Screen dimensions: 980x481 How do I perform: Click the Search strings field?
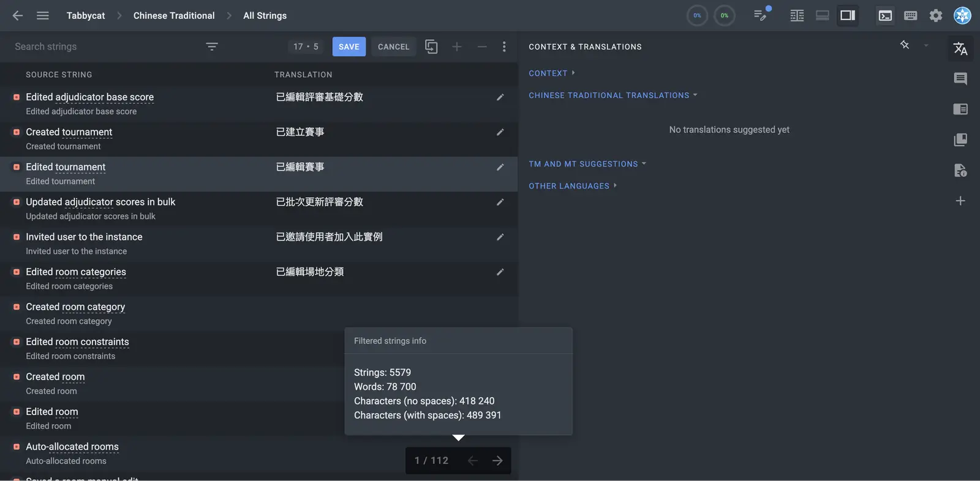click(104, 47)
